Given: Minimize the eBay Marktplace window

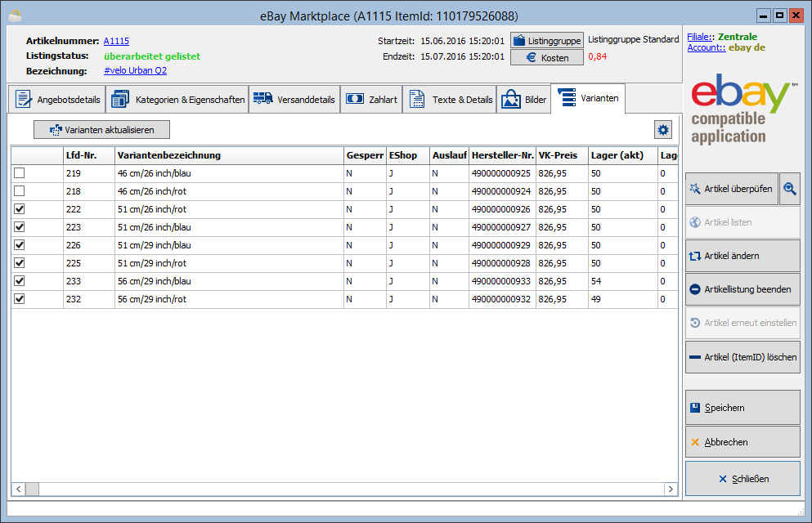Looking at the screenshot, I should pos(763,16).
